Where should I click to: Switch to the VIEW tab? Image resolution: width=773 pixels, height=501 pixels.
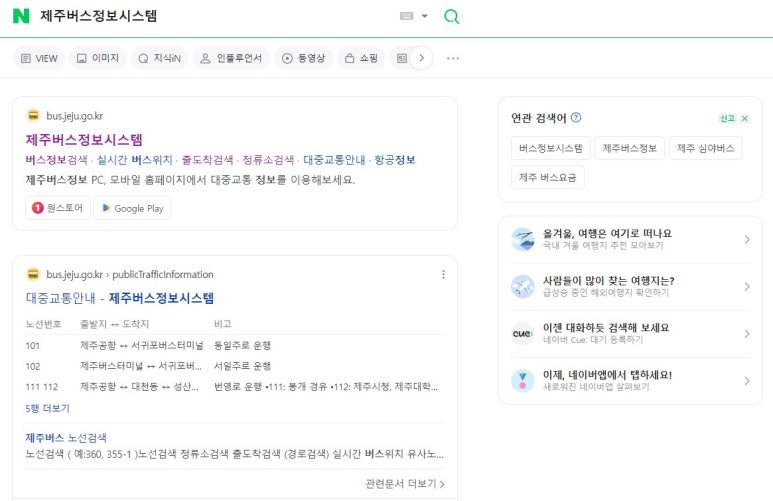[x=39, y=58]
